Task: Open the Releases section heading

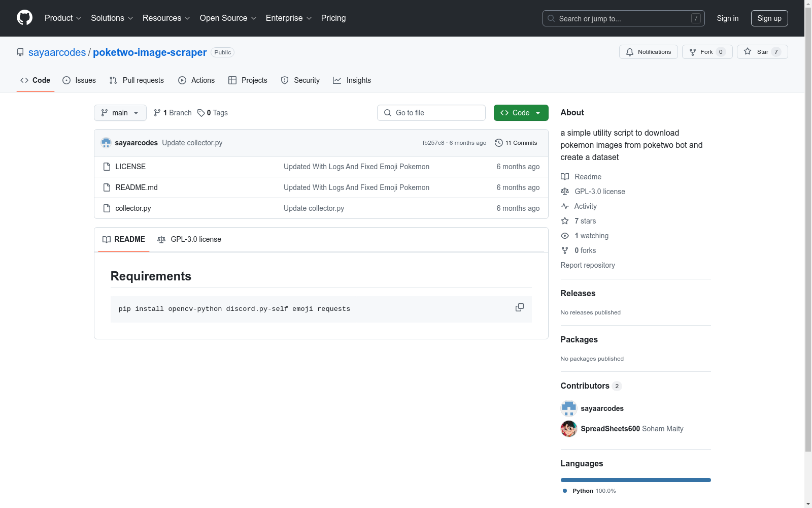Action: [578, 293]
